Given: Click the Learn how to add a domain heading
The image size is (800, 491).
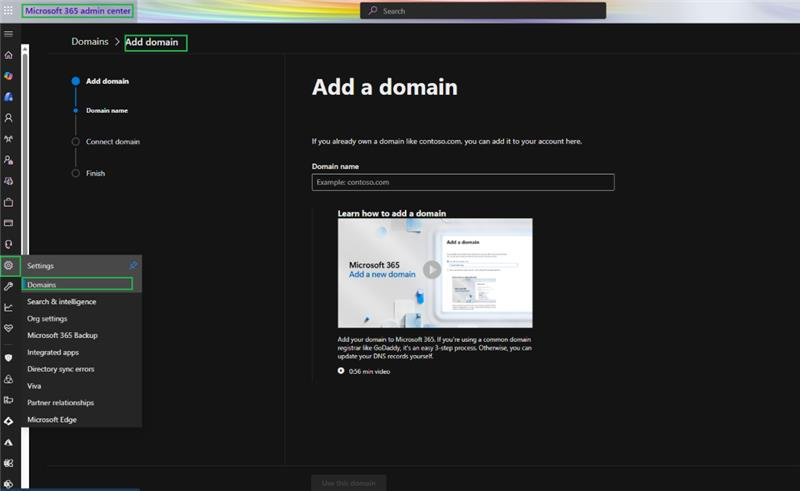Looking at the screenshot, I should point(392,213).
